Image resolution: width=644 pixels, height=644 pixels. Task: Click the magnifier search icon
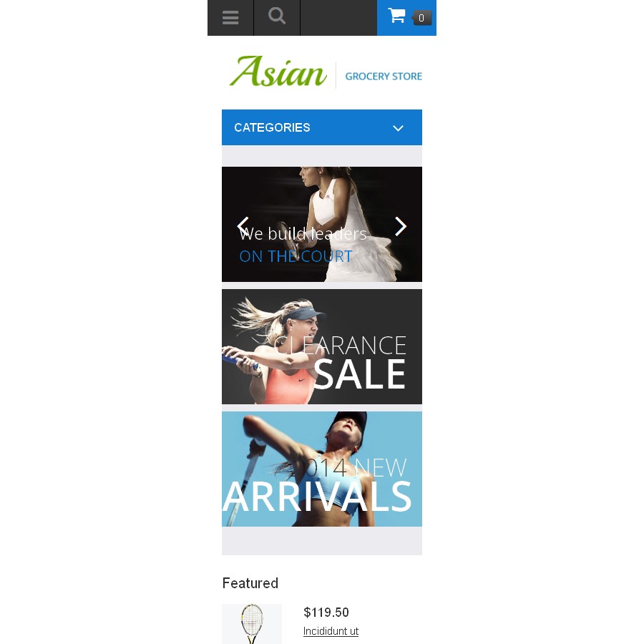click(x=277, y=16)
